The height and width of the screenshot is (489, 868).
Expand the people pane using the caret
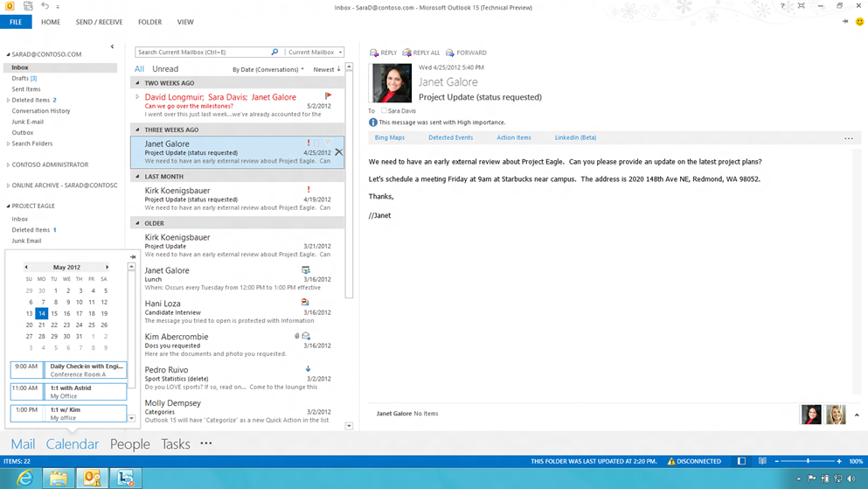[x=857, y=415]
